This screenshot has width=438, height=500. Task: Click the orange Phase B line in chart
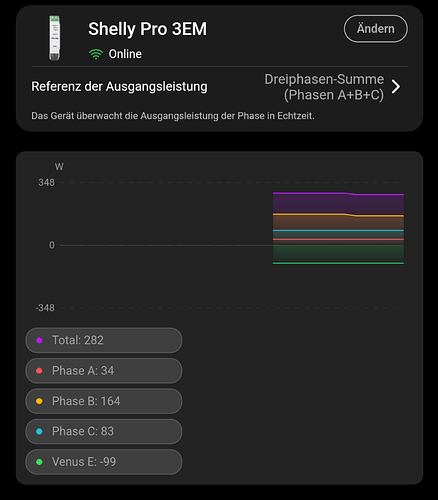[310, 214]
